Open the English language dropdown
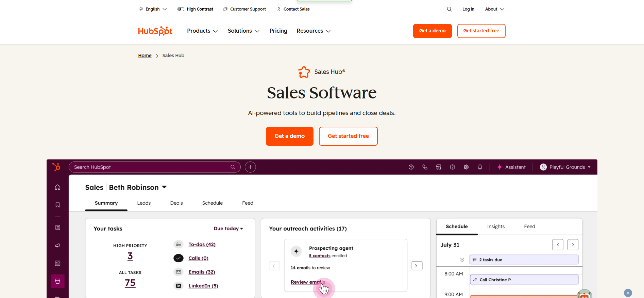The image size is (644, 298). click(153, 9)
